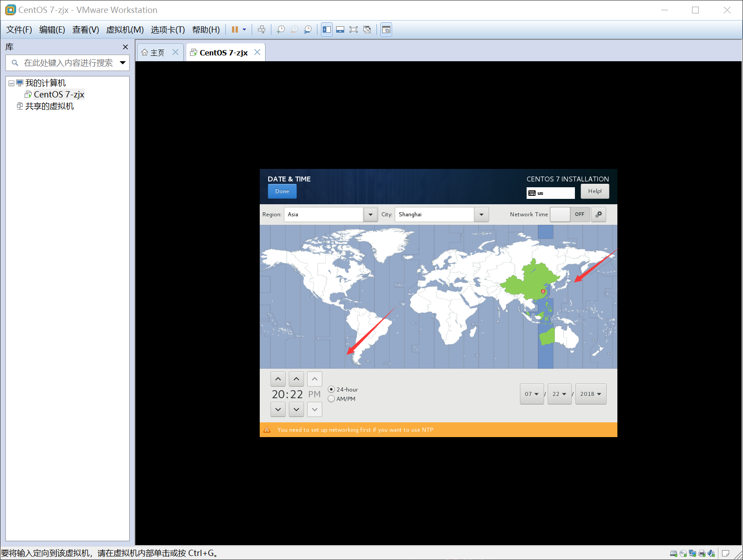Toggle the Network Time switch
Viewport: 743px width, 560px height.
[x=570, y=215]
